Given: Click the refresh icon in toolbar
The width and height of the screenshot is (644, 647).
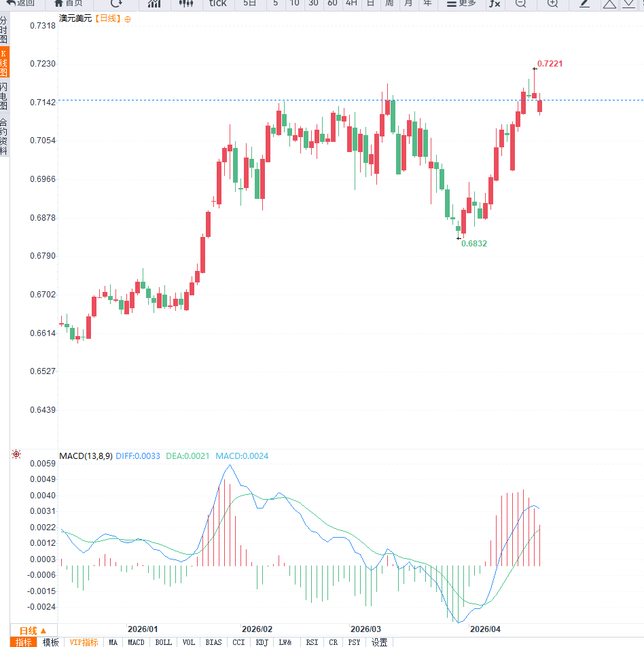Looking at the screenshot, I should click(116, 3).
